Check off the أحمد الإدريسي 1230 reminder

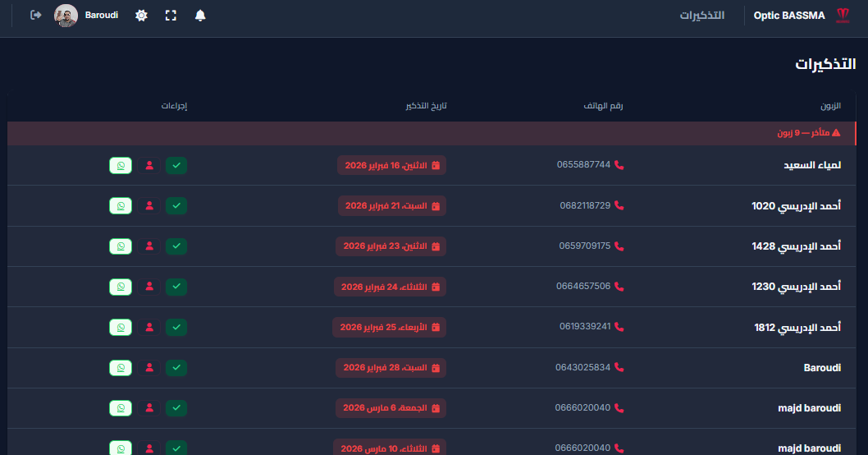click(x=176, y=286)
